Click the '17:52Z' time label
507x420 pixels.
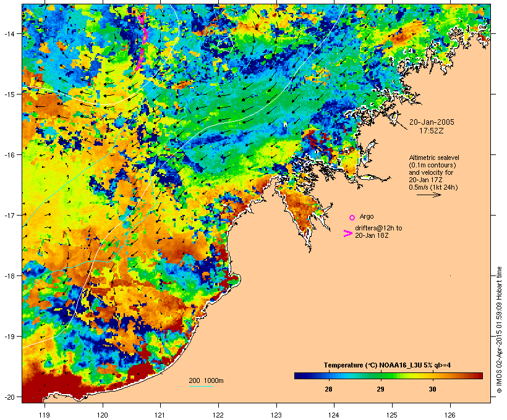tap(432, 131)
